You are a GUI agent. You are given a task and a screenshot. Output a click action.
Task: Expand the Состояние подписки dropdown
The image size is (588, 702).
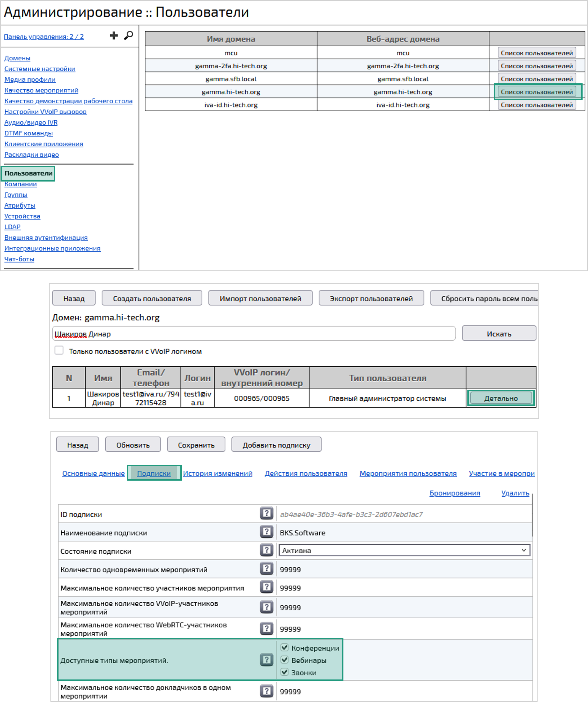pos(404,550)
